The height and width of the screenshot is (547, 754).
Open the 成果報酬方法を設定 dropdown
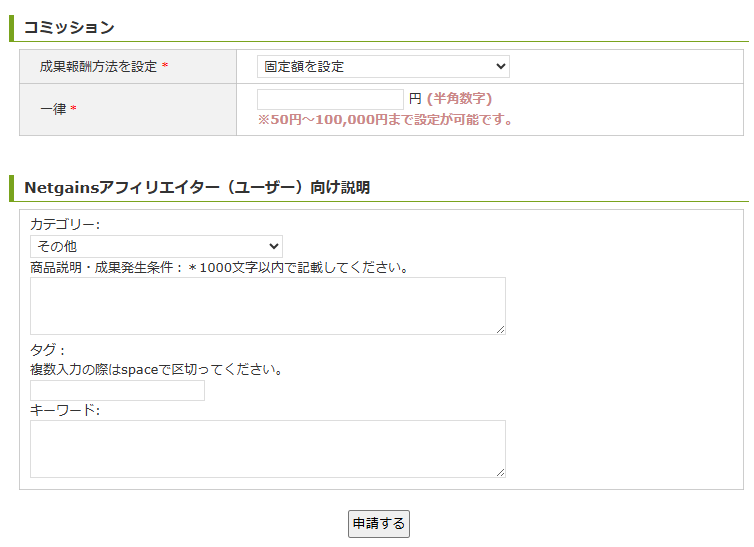(383, 67)
